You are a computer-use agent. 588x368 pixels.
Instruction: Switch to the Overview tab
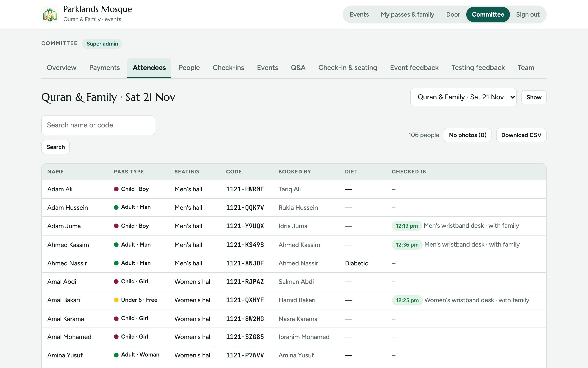(62, 68)
